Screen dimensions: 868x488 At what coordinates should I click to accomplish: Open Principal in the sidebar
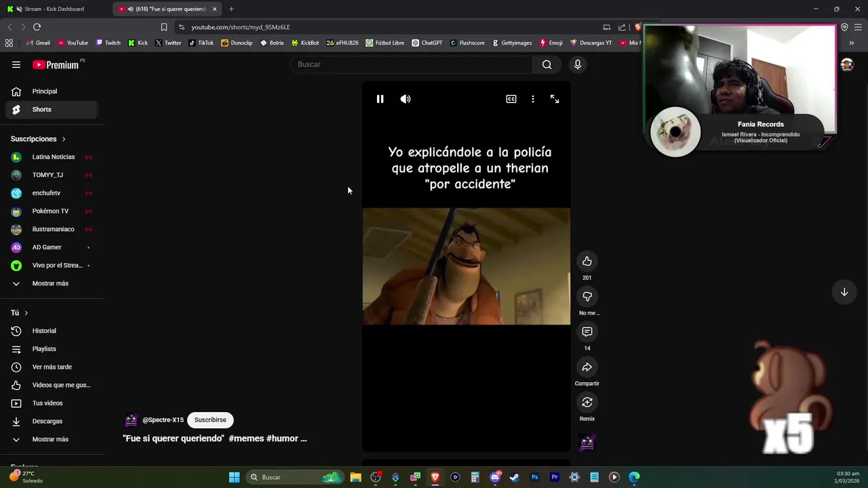pyautogui.click(x=52, y=91)
